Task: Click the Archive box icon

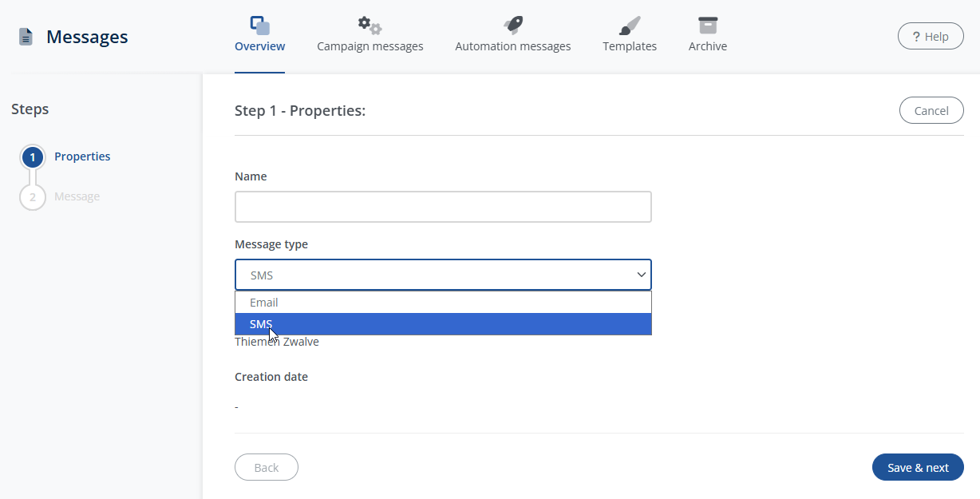Action: point(707,25)
